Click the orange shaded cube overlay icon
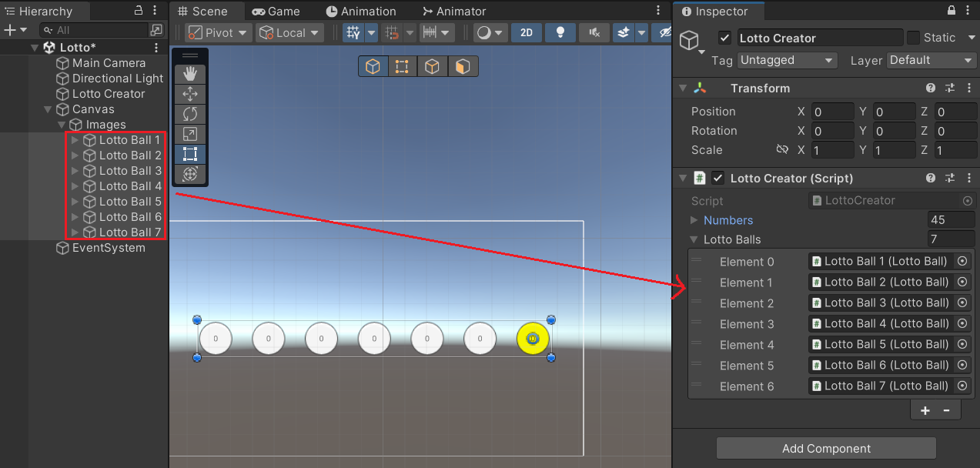 coord(462,66)
